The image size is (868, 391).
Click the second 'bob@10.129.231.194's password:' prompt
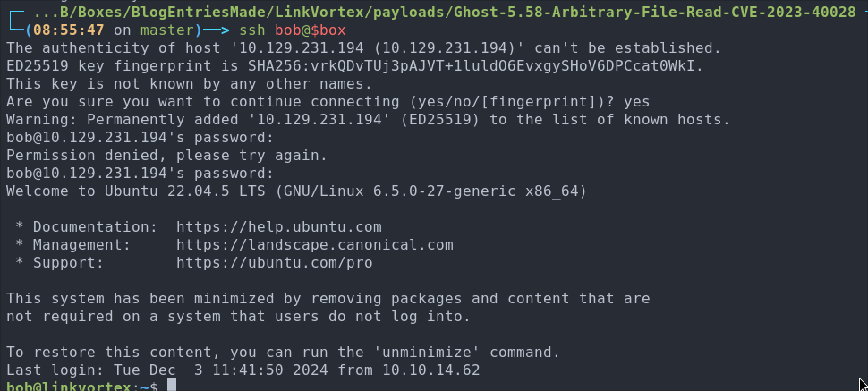coord(140,174)
